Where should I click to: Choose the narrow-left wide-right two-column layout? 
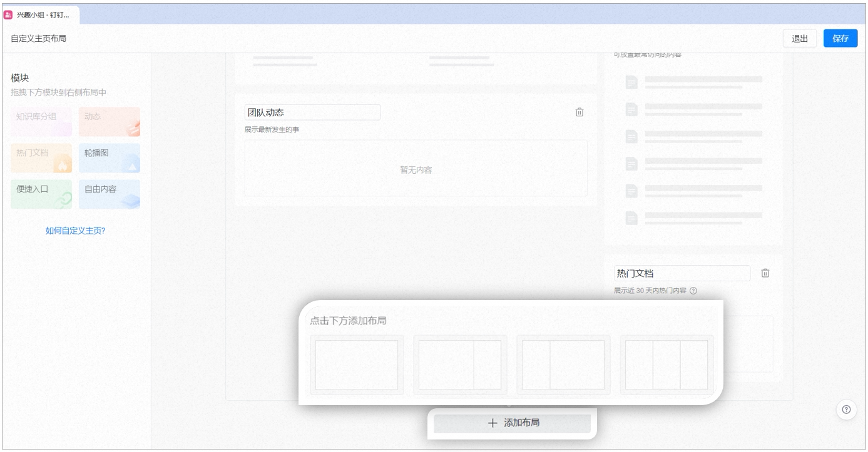[x=563, y=365]
